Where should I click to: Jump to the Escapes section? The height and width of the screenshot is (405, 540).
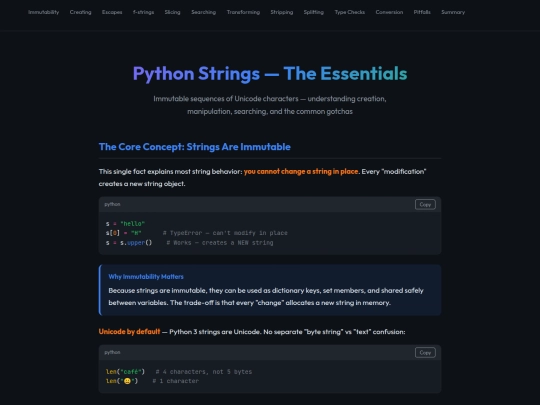click(112, 12)
